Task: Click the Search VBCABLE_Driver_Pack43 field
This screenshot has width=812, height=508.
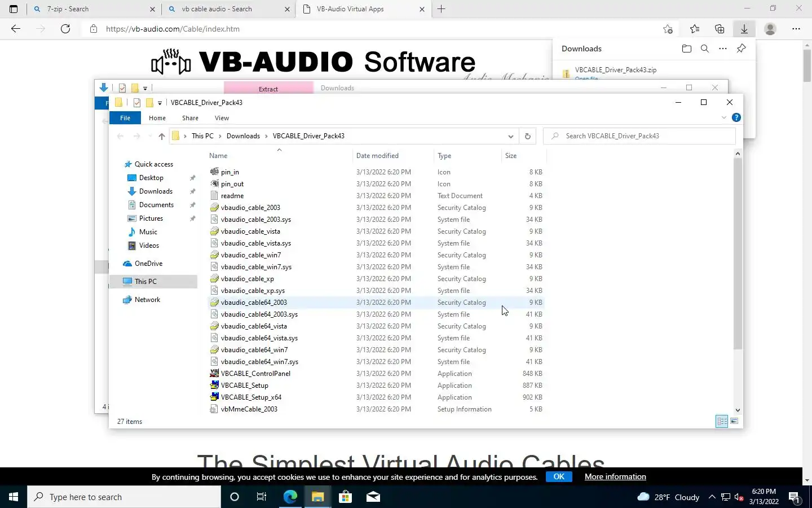Action: pyautogui.click(x=639, y=136)
